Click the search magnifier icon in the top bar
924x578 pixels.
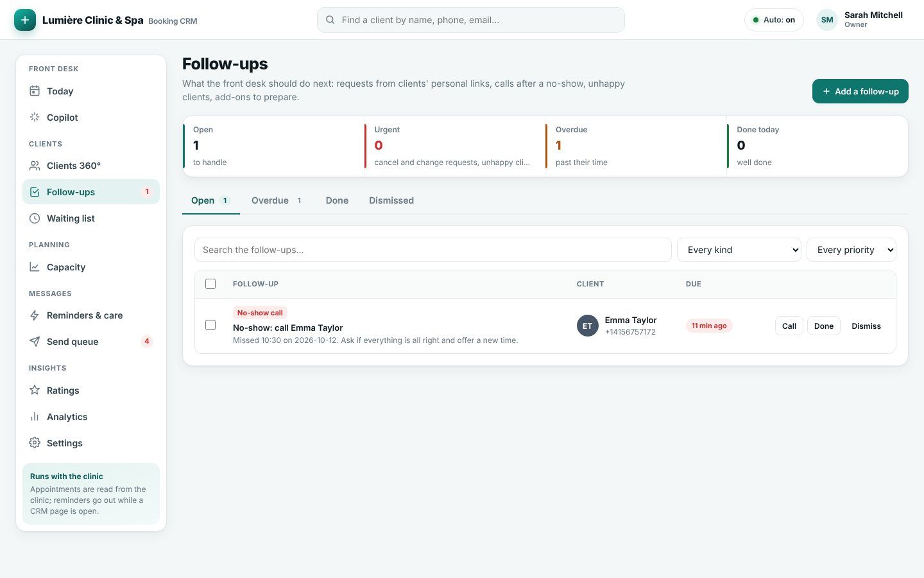(330, 20)
